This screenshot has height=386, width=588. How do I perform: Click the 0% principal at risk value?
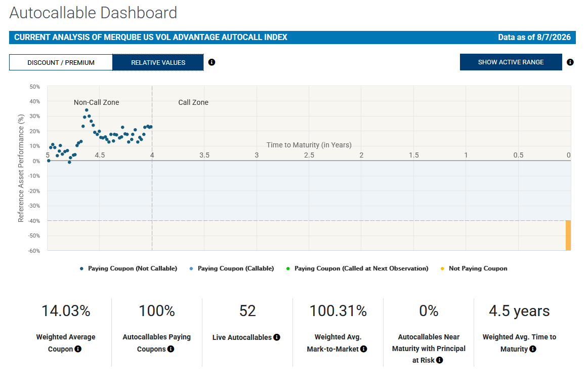[429, 311]
